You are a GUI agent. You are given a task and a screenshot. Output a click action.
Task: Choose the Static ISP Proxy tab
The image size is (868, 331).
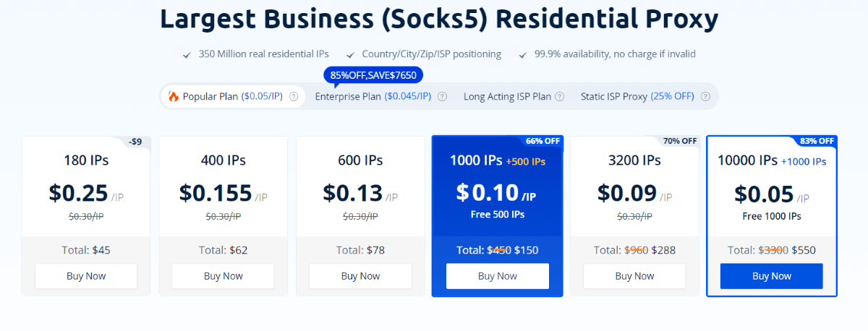pyautogui.click(x=637, y=97)
